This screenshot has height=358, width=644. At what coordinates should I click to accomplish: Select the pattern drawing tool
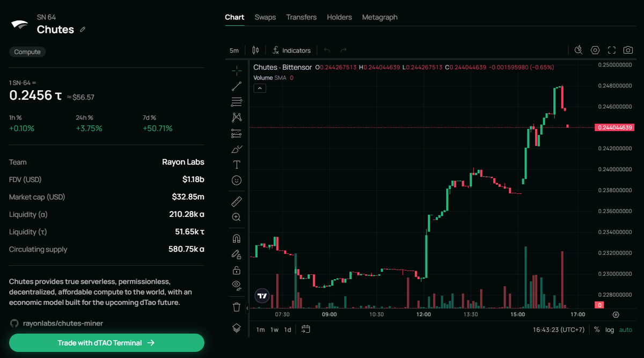pyautogui.click(x=236, y=117)
